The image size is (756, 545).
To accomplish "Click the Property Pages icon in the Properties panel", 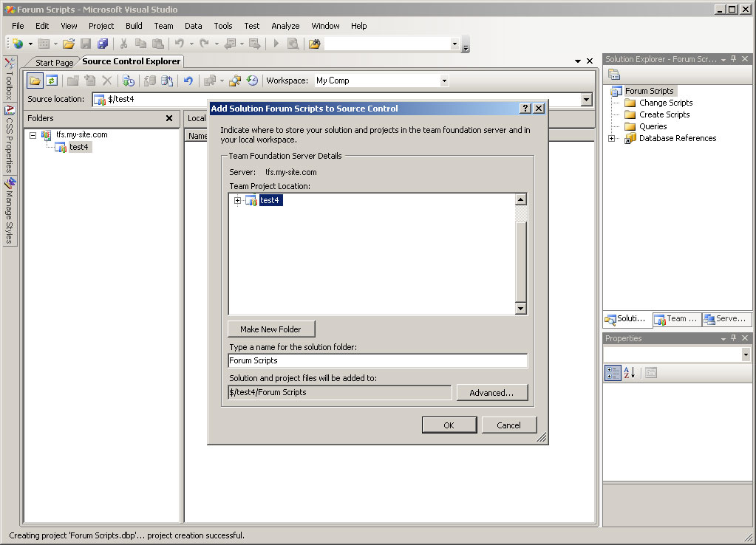I will [x=651, y=372].
